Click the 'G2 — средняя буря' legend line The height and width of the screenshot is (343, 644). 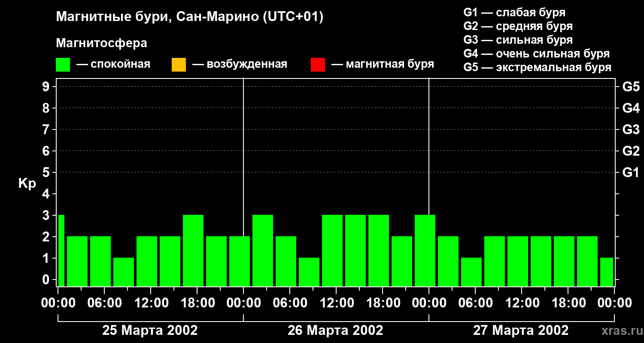[518, 26]
